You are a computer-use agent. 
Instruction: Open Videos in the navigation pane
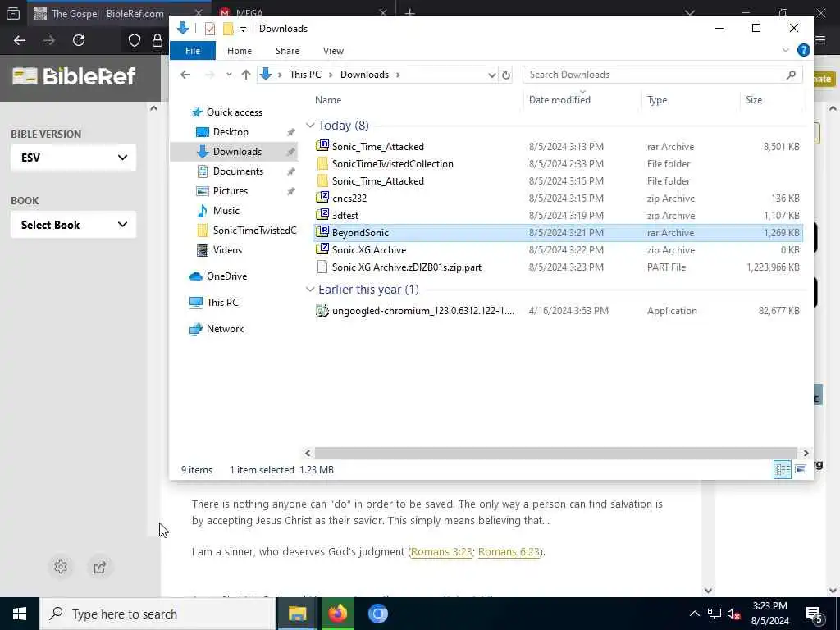click(227, 250)
